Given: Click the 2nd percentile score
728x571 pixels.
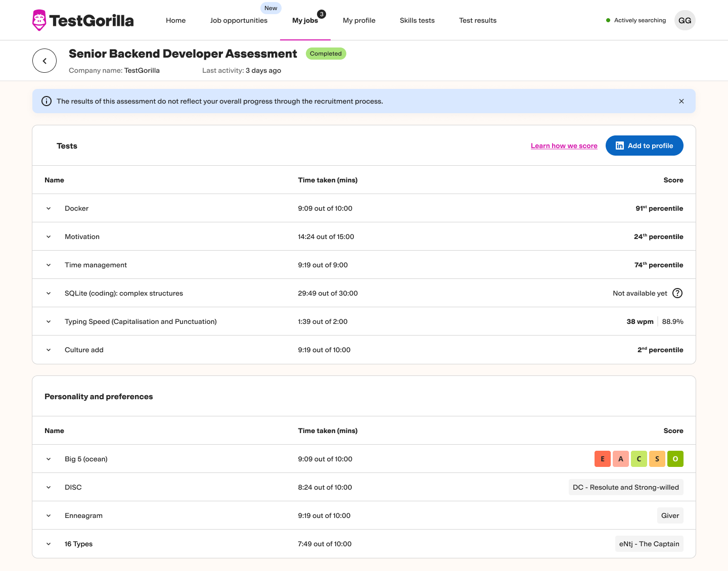Looking at the screenshot, I should coord(660,350).
